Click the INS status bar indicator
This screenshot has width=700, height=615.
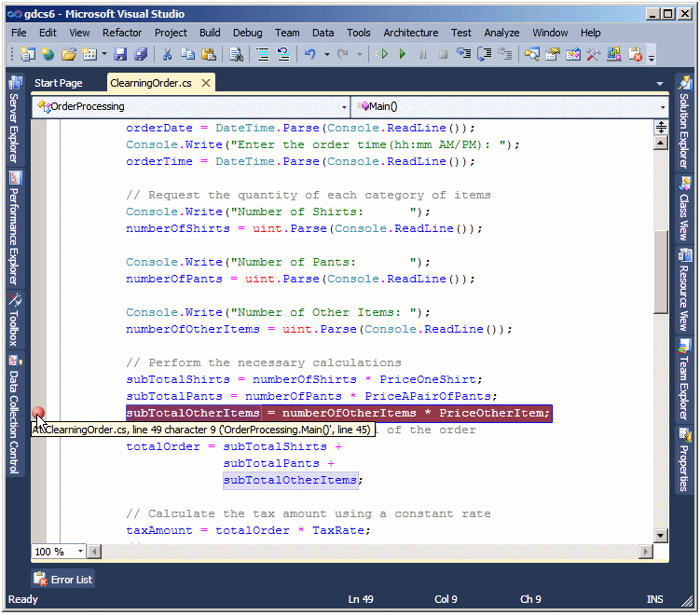[x=654, y=599]
